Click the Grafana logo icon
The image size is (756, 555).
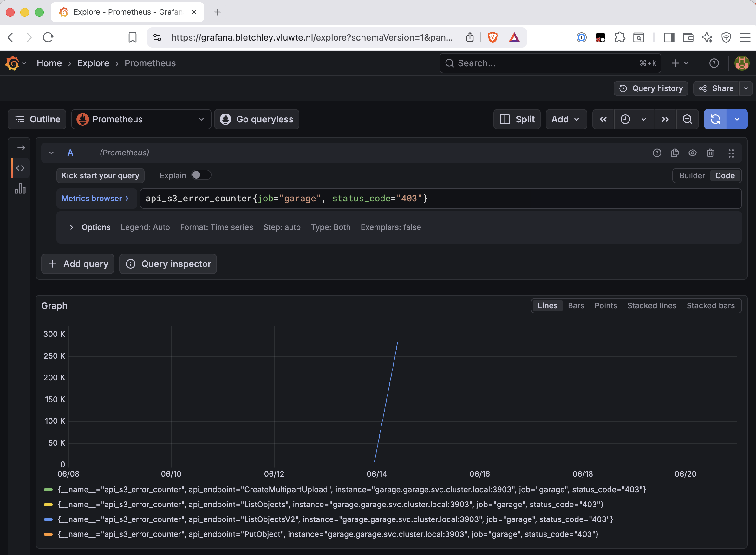click(12, 63)
